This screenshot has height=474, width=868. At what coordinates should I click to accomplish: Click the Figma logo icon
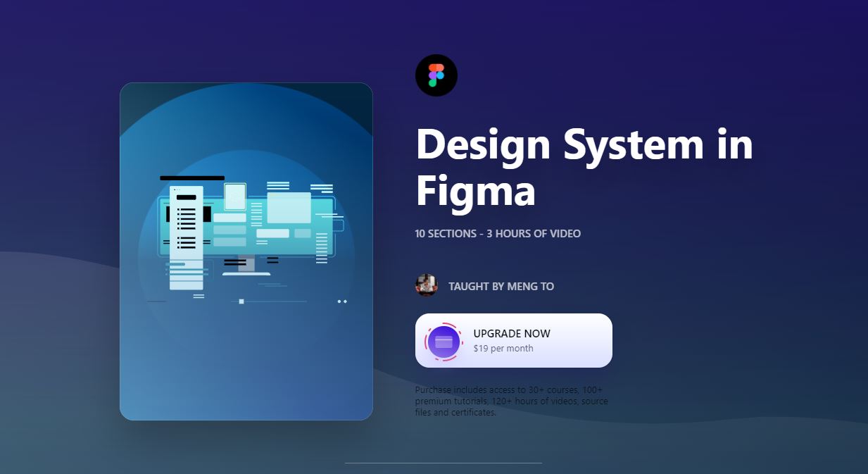coord(436,75)
